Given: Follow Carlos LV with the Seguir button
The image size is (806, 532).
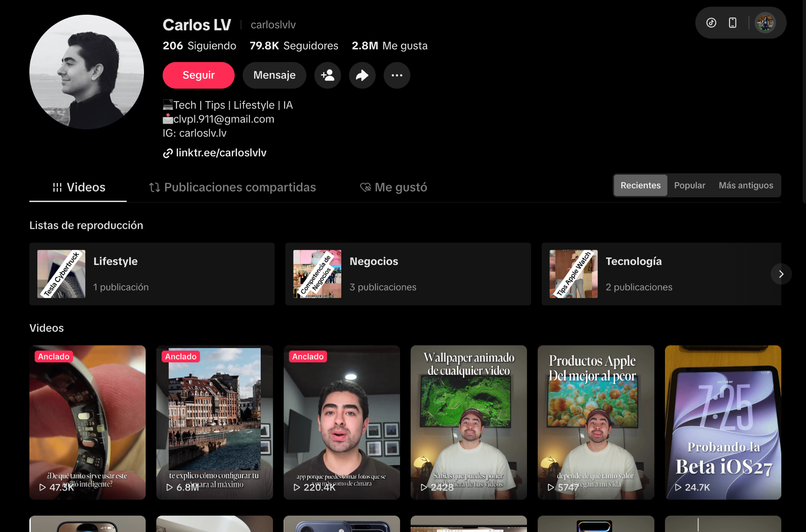Looking at the screenshot, I should point(199,75).
